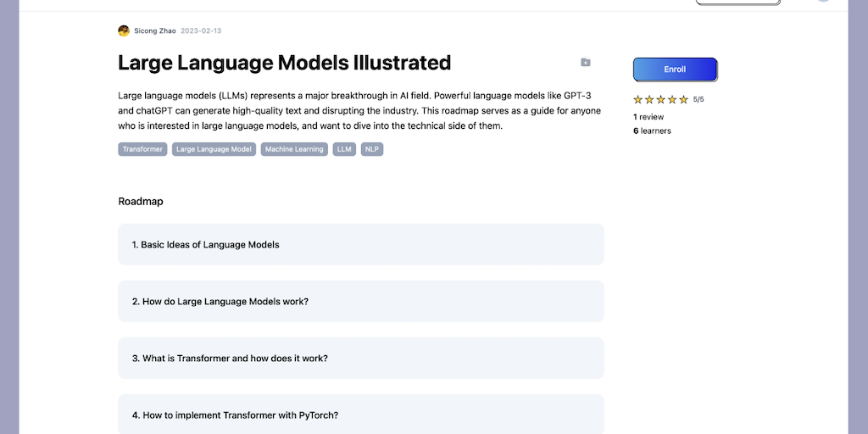This screenshot has height=434, width=868.
Task: Click the fifth rating star
Action: (x=683, y=99)
